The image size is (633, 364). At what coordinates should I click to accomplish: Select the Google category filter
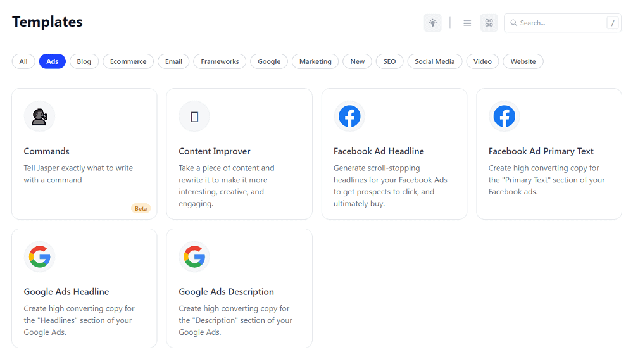(x=269, y=61)
